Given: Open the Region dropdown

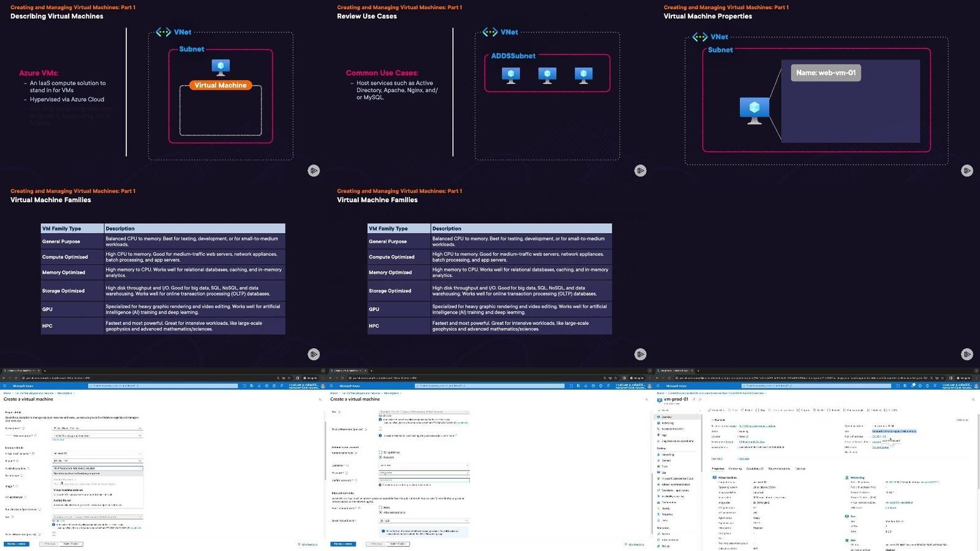Looking at the screenshot, I should coord(98,460).
